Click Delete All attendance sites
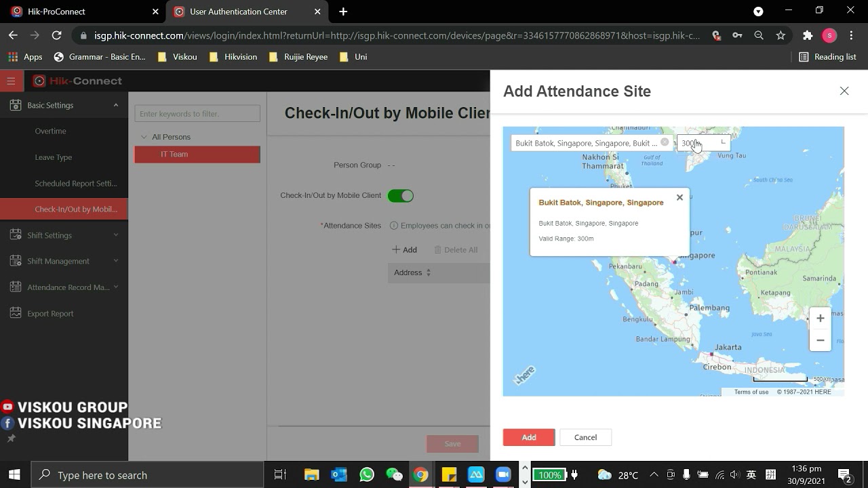The image size is (868, 488). tap(456, 249)
